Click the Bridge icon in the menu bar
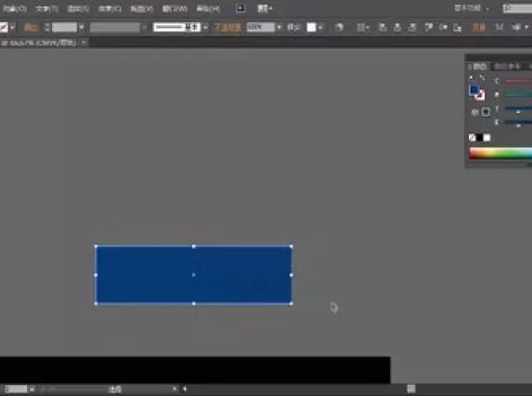The width and height of the screenshot is (532, 396). tap(240, 8)
